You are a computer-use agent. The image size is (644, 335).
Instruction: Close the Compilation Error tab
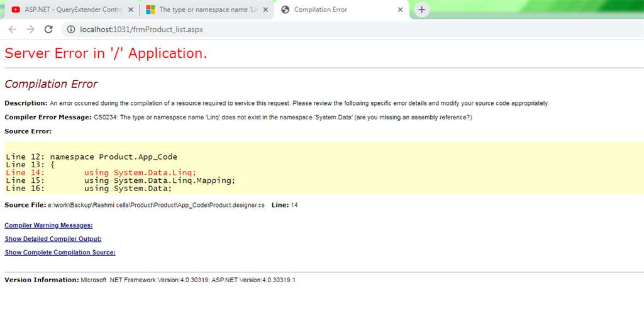pos(400,9)
